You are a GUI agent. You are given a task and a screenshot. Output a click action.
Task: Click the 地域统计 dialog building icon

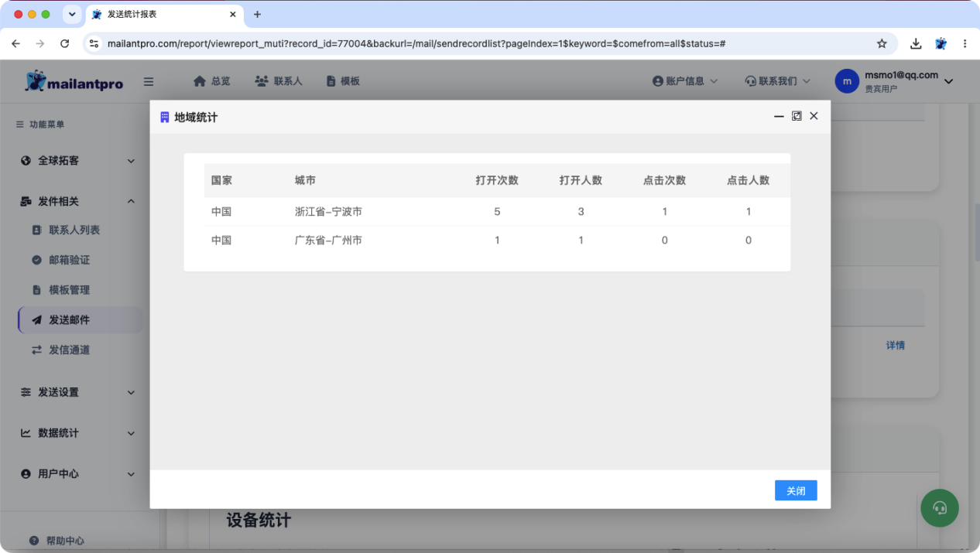tap(164, 117)
